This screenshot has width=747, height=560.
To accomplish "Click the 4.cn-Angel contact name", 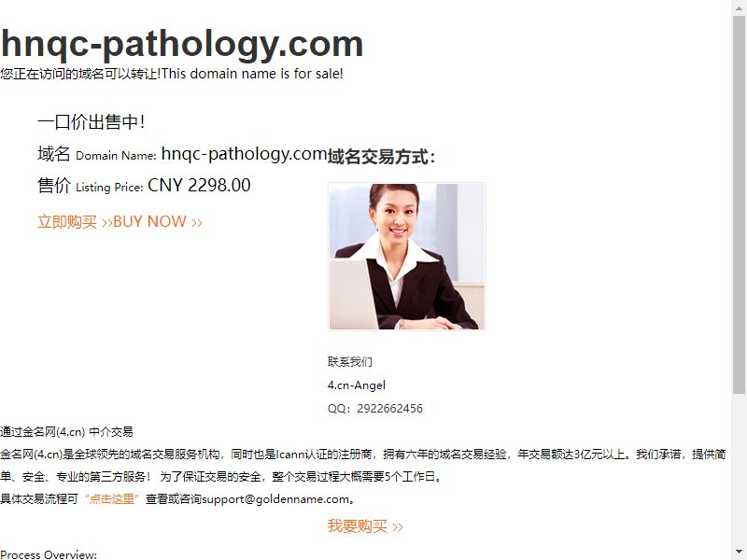I will (x=357, y=385).
